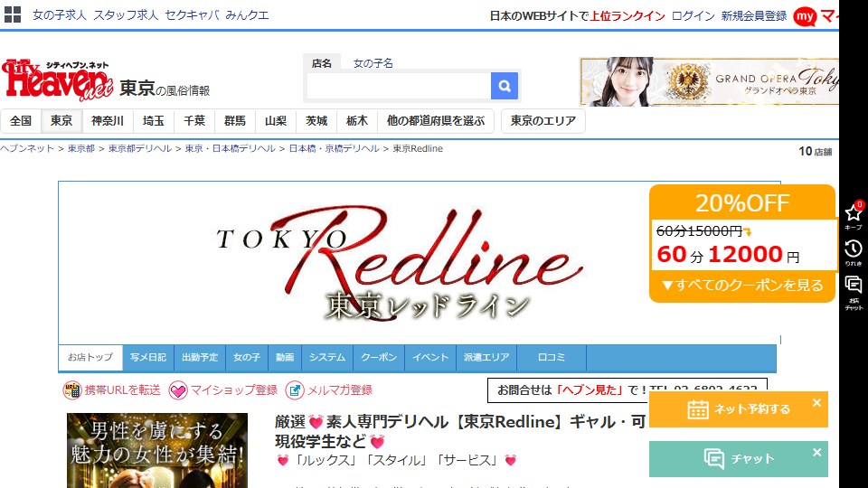Screen dimensions: 868x488
Task: Open the 動画 tab
Action: 285,358
